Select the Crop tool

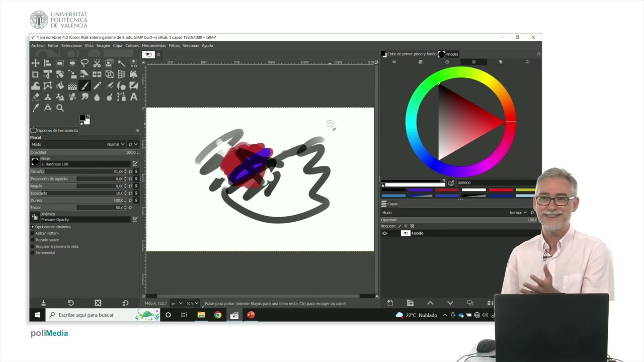pyautogui.click(x=35, y=74)
